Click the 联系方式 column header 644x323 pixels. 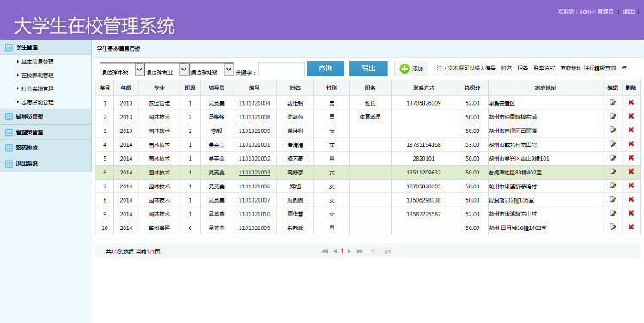[424, 88]
